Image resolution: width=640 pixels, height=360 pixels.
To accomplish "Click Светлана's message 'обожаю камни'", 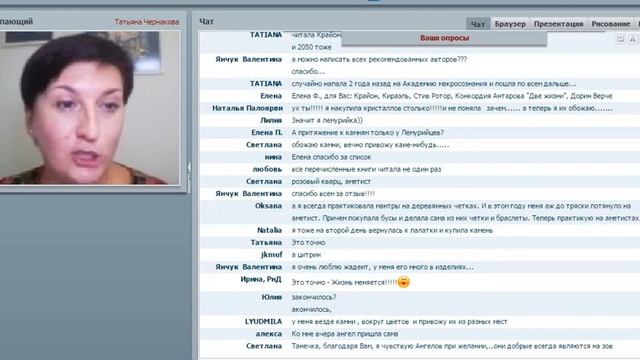I will 370,145.
